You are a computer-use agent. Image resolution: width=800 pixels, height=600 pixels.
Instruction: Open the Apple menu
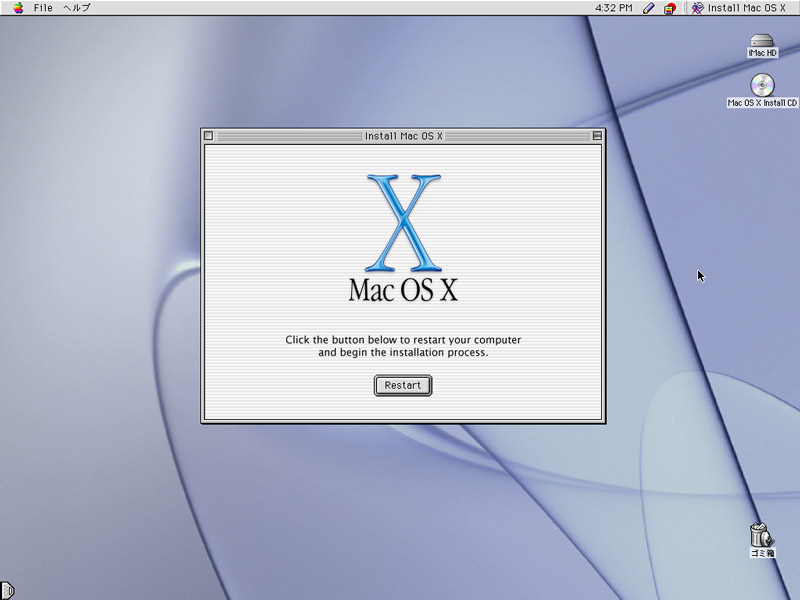click(18, 8)
